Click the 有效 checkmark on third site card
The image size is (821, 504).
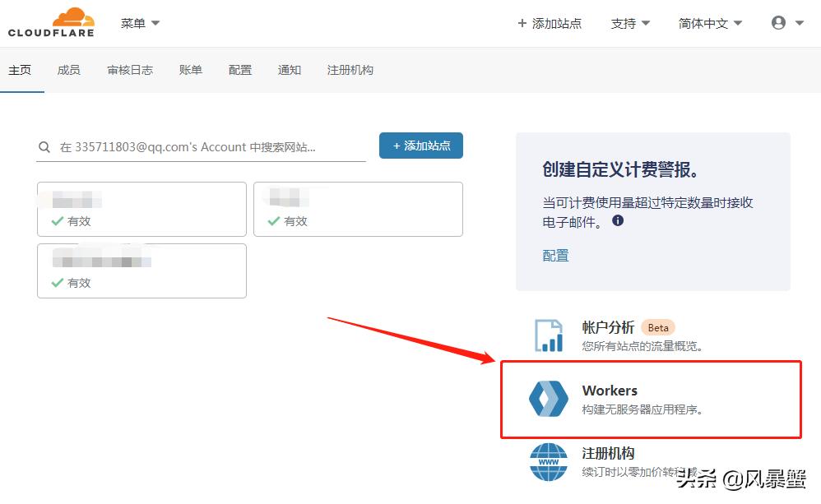click(x=55, y=282)
